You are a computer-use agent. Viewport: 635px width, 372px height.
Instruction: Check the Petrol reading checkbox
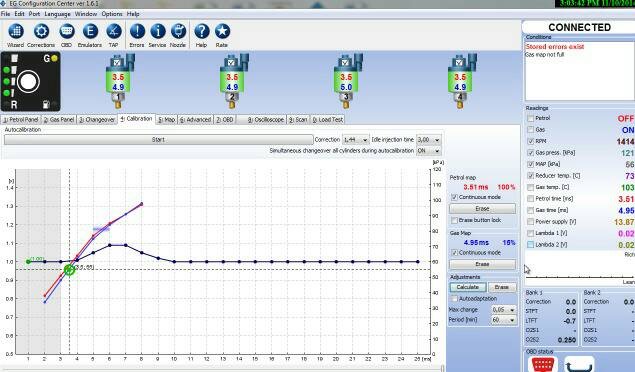(531, 118)
